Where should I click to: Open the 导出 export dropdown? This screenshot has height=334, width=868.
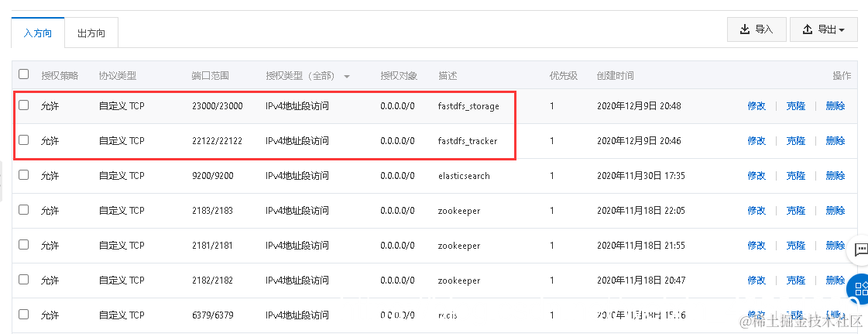pos(823,29)
